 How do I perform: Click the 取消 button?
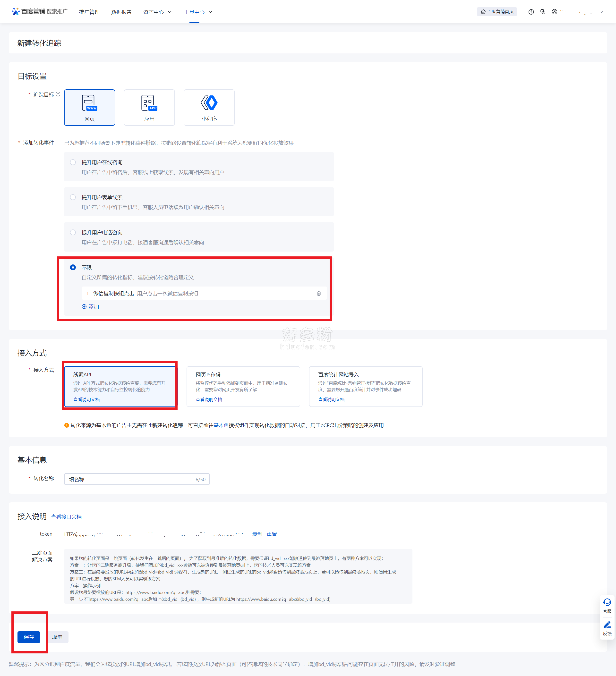57,637
